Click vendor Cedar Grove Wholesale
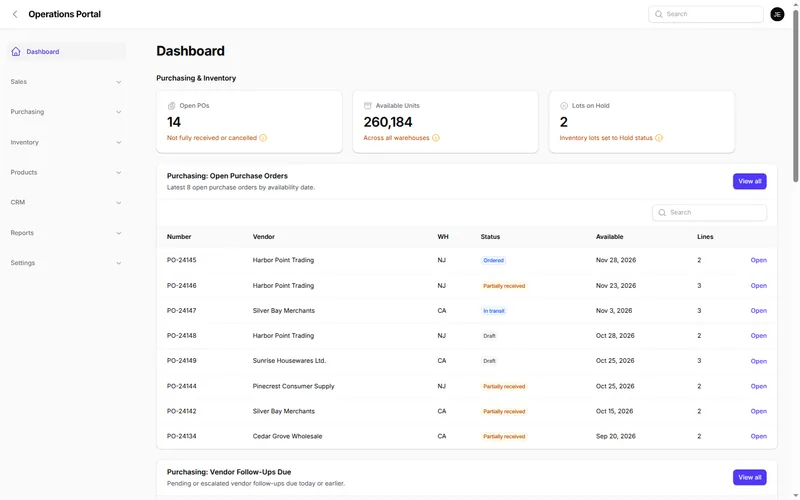Image resolution: width=800 pixels, height=500 pixels. tap(287, 436)
